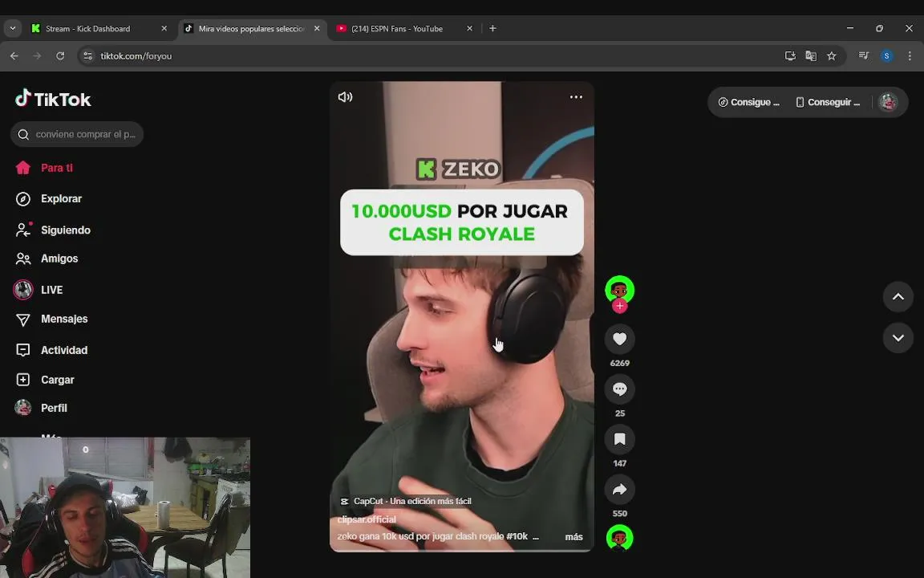Screen dimensions: 924x578
Task: Open profile avatar in top right
Action: tap(888, 102)
